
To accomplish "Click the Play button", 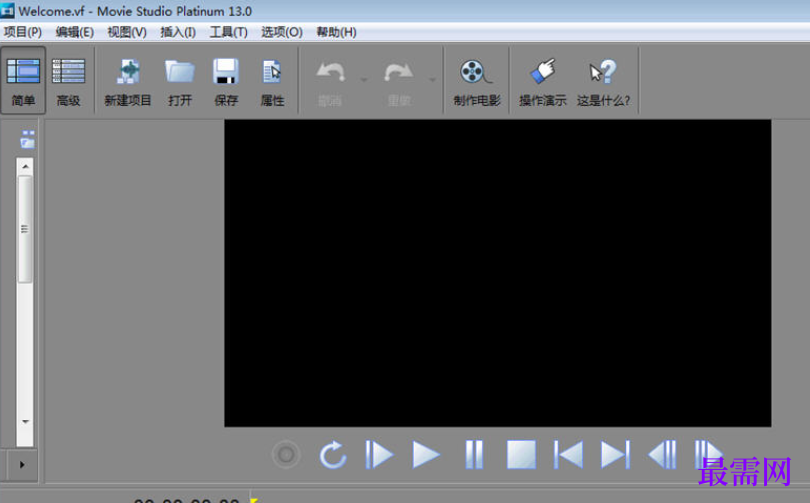I will [426, 455].
